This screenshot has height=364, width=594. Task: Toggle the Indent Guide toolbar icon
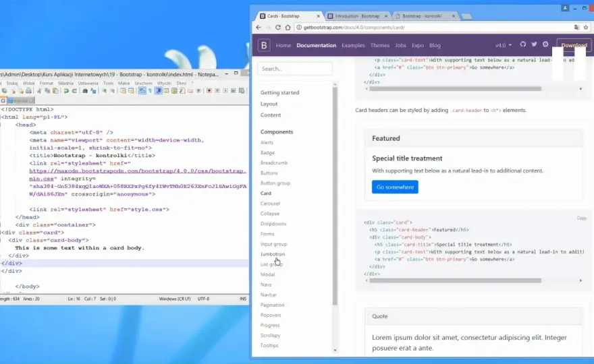click(x=159, y=91)
